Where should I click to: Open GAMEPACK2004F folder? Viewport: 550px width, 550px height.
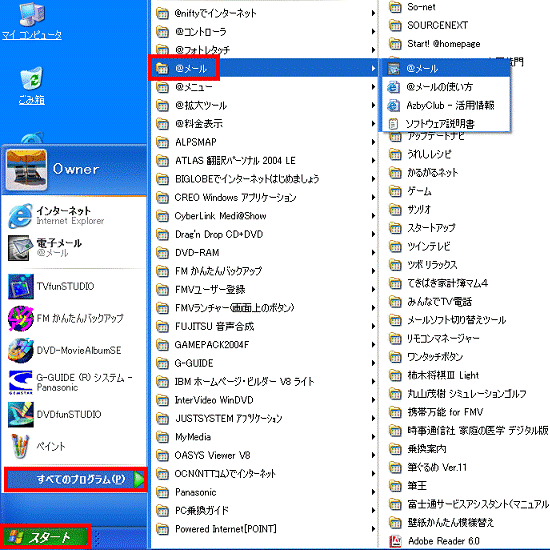pos(265,344)
